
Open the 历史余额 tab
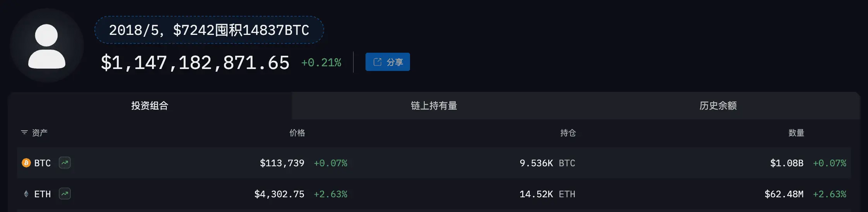pyautogui.click(x=718, y=105)
